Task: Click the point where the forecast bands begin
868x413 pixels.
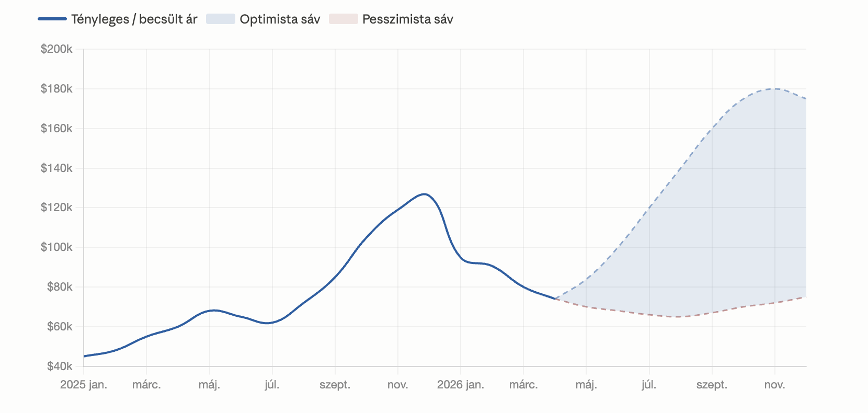Action: click(555, 299)
